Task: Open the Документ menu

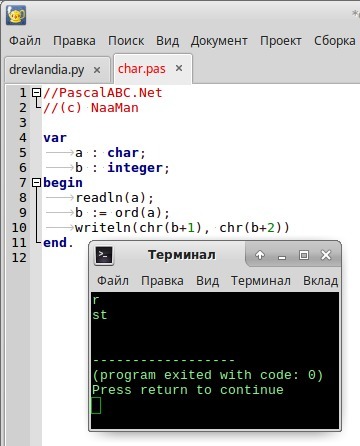Action: (219, 41)
